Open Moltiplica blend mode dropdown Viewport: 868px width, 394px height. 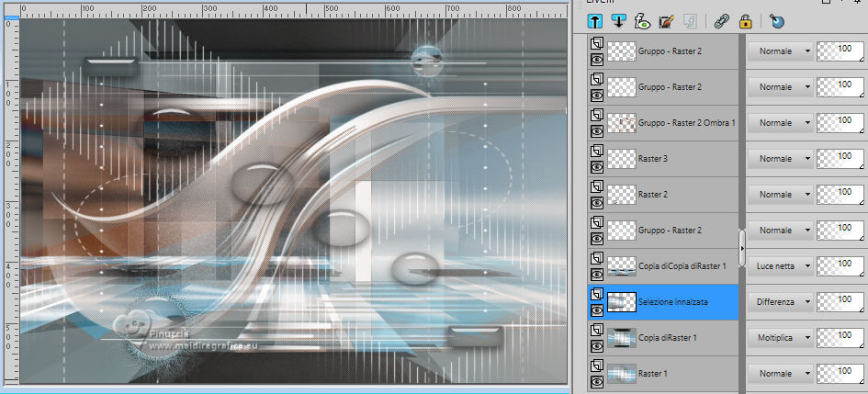[780, 338]
